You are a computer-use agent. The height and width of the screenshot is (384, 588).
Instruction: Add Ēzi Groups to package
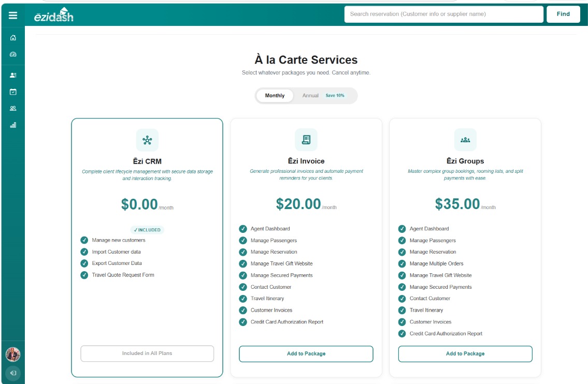[465, 353]
